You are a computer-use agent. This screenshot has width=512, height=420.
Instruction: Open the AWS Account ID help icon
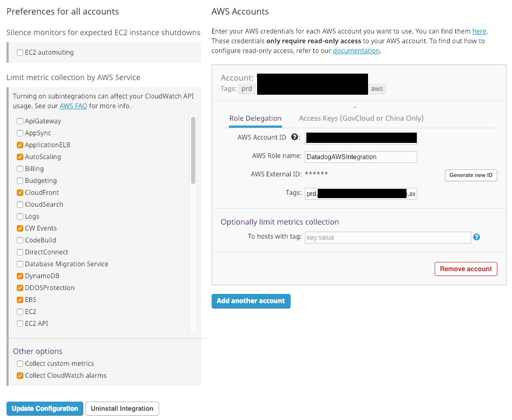(x=294, y=137)
